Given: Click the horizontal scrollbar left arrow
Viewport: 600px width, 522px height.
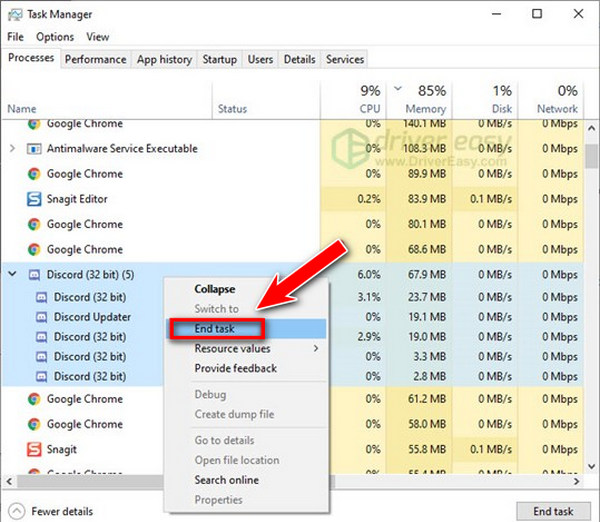Looking at the screenshot, I should click(9, 481).
